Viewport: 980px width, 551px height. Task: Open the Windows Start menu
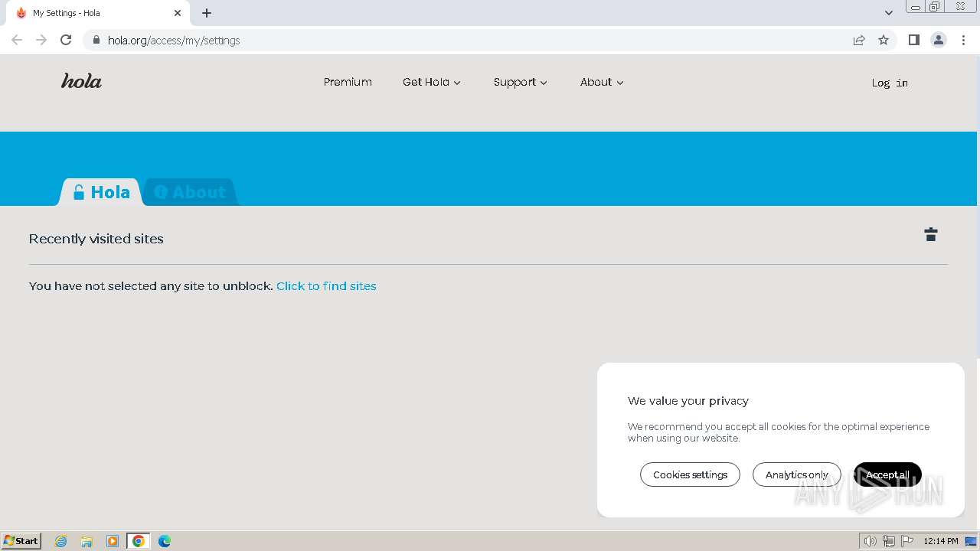tap(21, 541)
